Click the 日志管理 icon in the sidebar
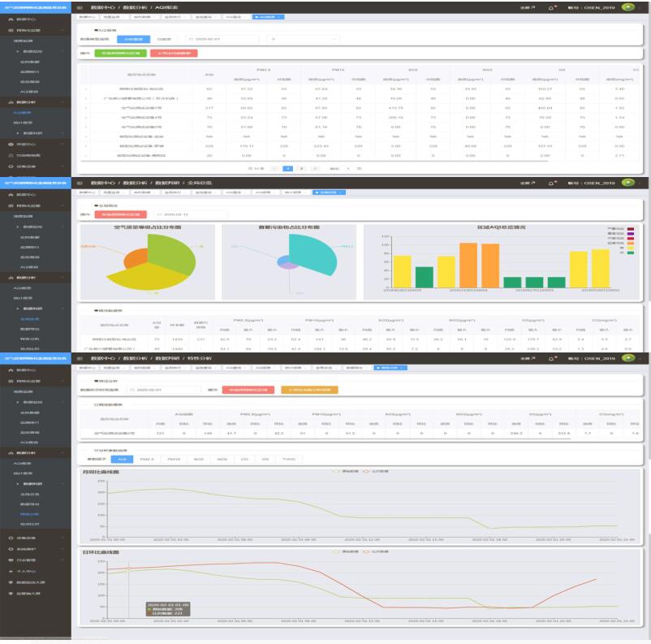This screenshot has width=651, height=644. point(9,560)
